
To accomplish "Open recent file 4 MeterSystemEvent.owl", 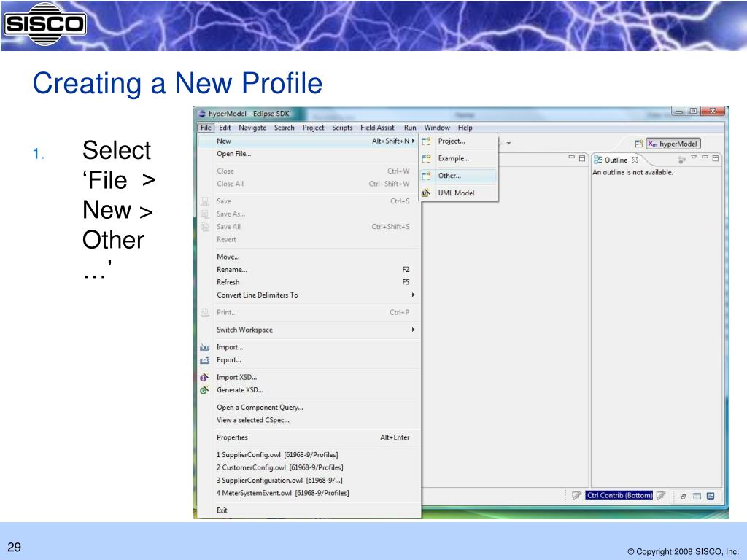I will point(309,494).
